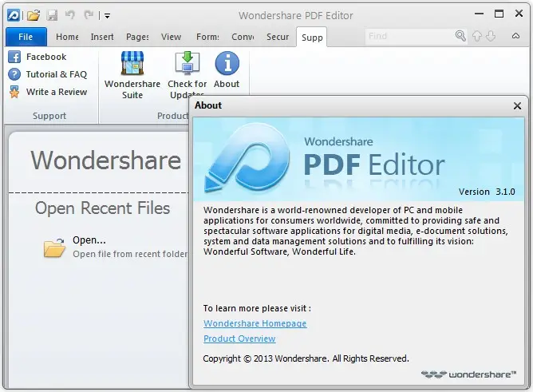Click the Facebook icon in Support group
Image resolution: width=533 pixels, height=392 pixels.
[14, 57]
